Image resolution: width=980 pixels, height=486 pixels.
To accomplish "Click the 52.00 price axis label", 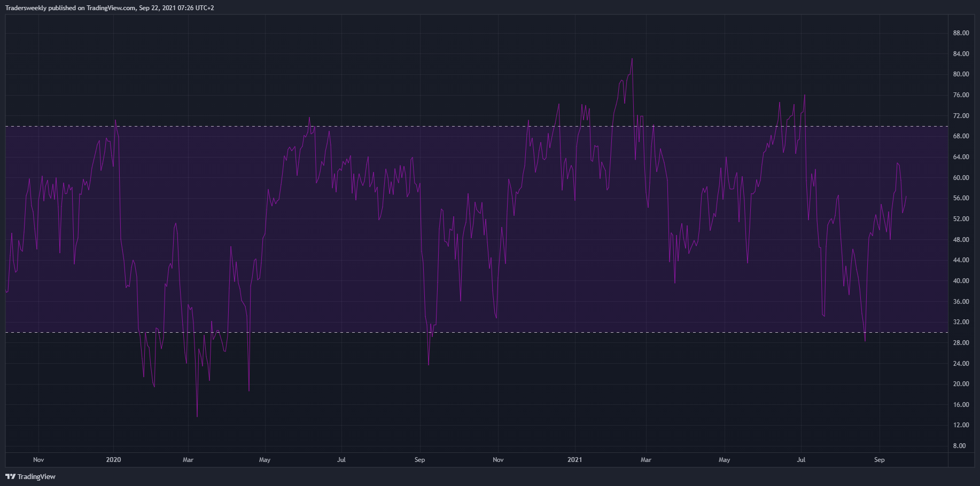I will (x=961, y=219).
